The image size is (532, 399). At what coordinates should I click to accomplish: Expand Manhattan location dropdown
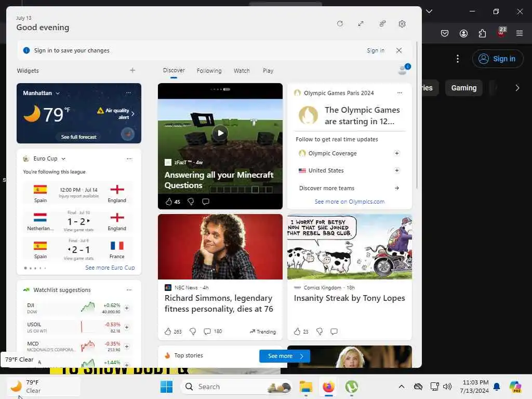point(58,94)
